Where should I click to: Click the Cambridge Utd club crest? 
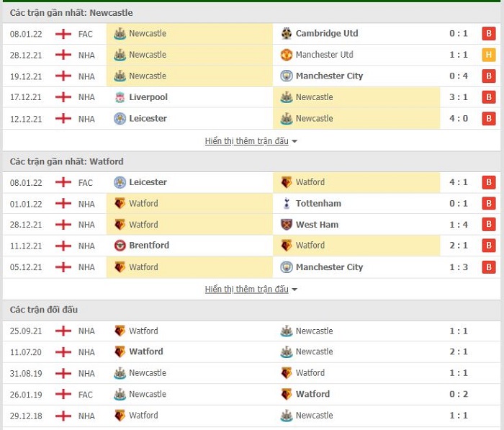286,33
